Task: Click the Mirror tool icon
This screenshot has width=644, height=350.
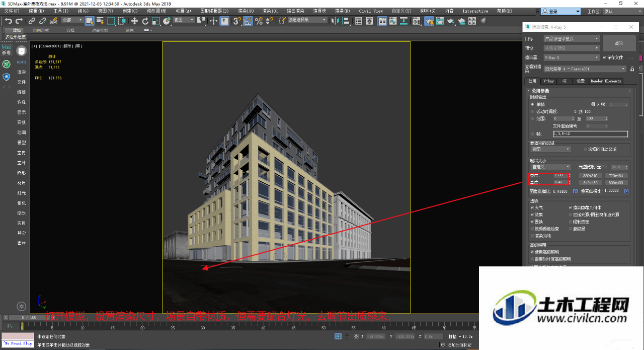Action: (x=336, y=21)
